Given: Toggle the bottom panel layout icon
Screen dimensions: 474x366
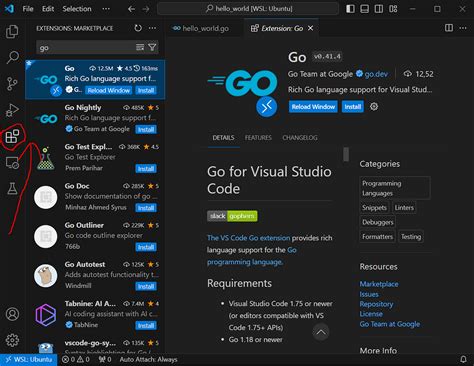Looking at the screenshot, I should tap(365, 9).
